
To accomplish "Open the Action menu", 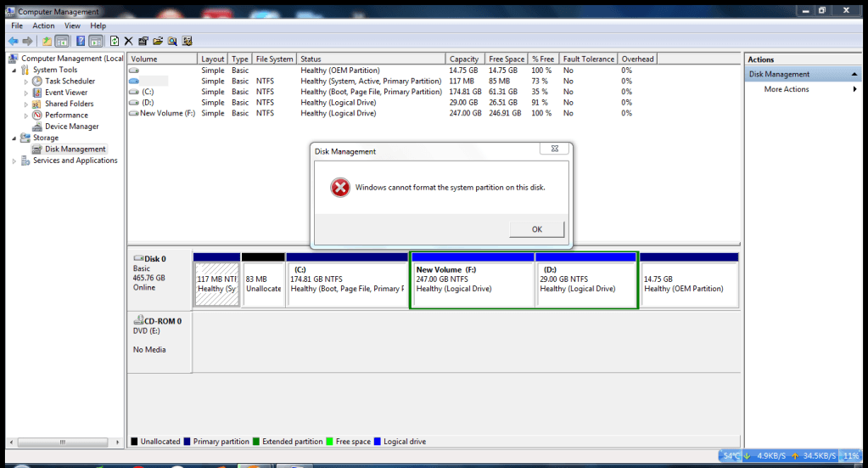I will click(43, 25).
